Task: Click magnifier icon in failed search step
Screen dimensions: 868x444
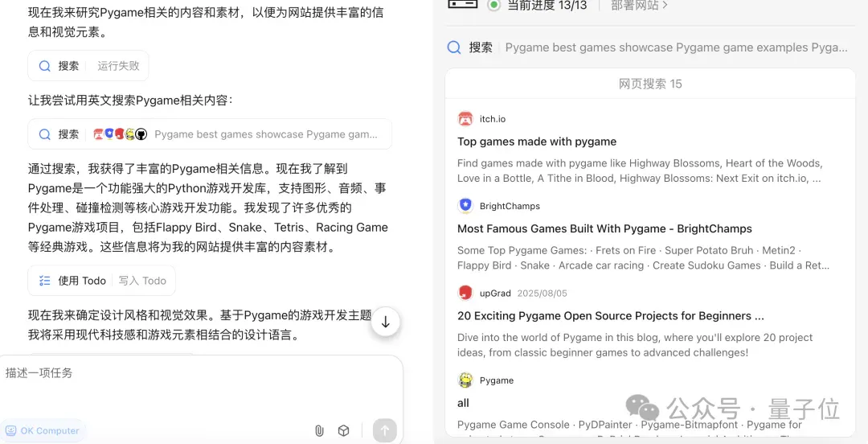Action: point(45,66)
